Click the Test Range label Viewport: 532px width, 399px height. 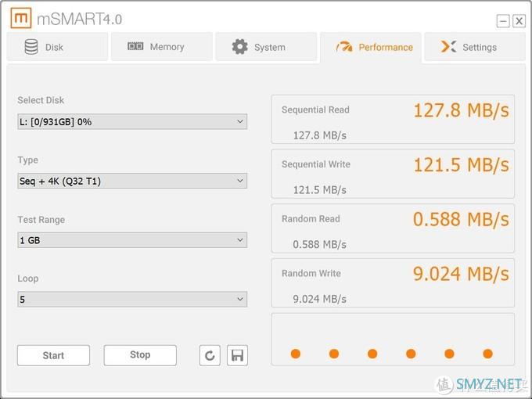[x=41, y=220]
